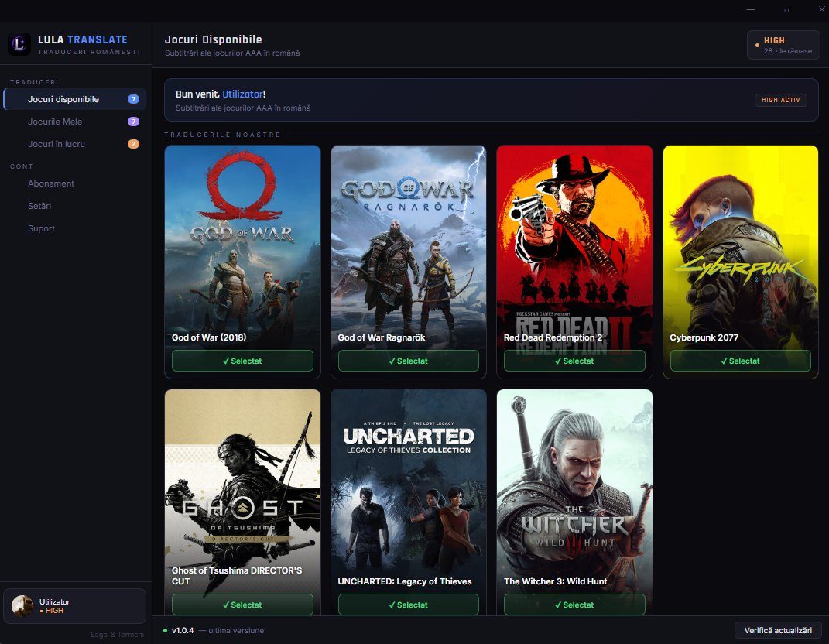Open Jocuri în lucru section

coord(74,144)
